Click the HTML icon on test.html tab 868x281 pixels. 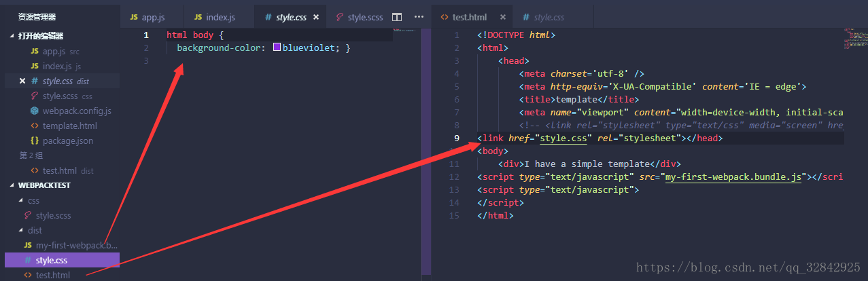tap(445, 17)
